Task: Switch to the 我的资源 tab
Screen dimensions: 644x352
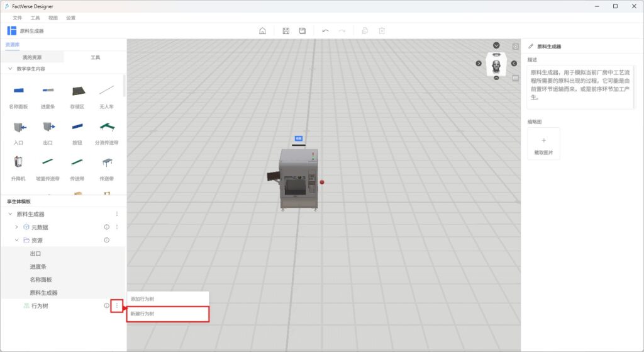Action: (x=32, y=57)
